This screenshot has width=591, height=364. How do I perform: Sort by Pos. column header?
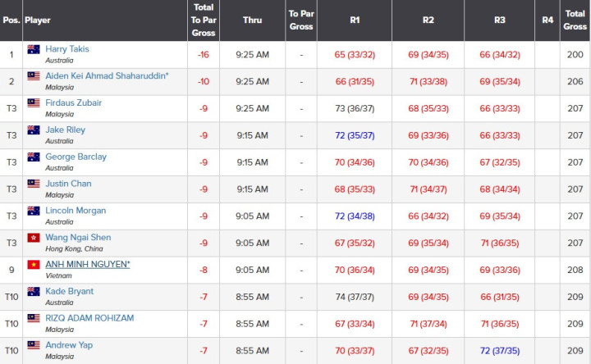click(11, 20)
